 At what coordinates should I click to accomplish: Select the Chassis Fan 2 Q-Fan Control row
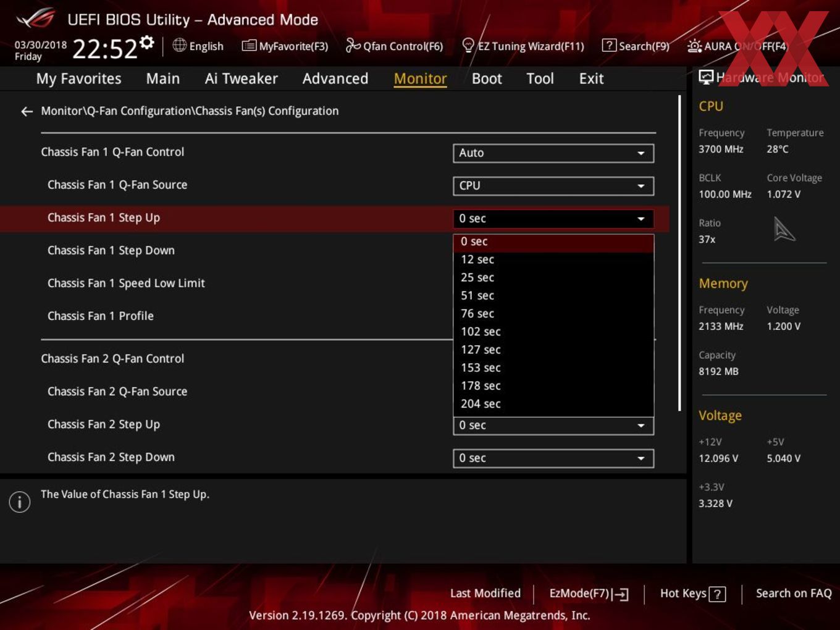112,359
